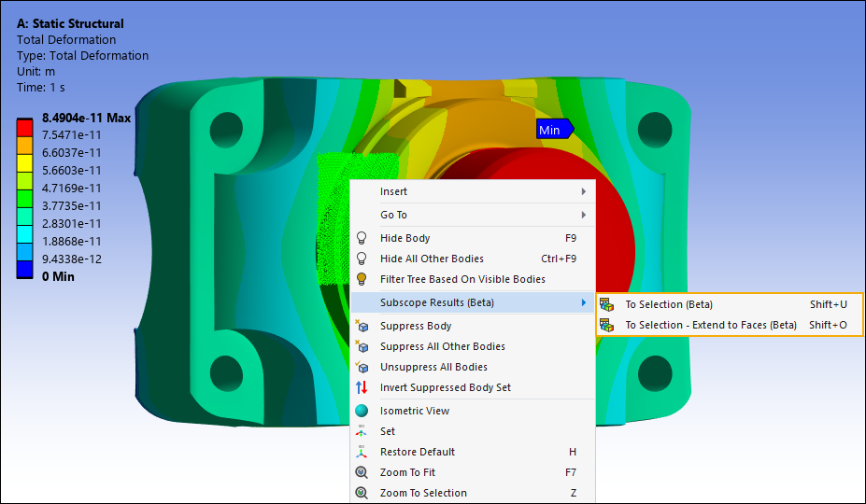Select Filter Tree Based On Visible Bodies
Viewport: 866px width, 504px height.
click(473, 279)
